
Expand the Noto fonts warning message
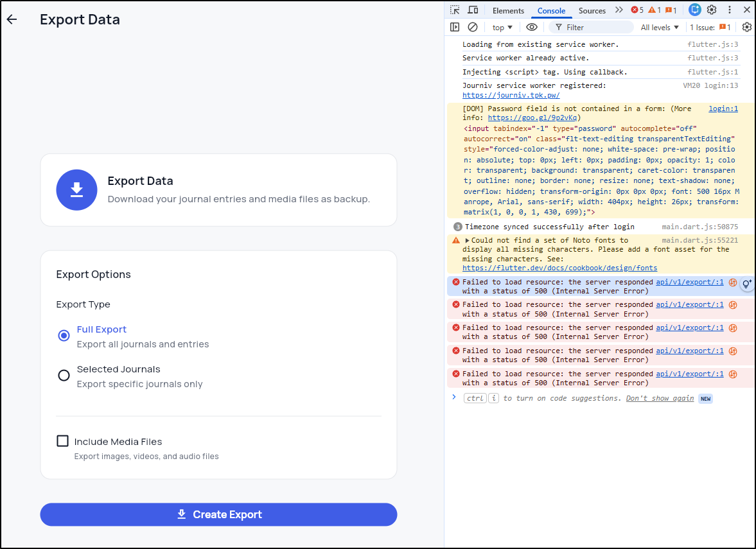coord(468,240)
